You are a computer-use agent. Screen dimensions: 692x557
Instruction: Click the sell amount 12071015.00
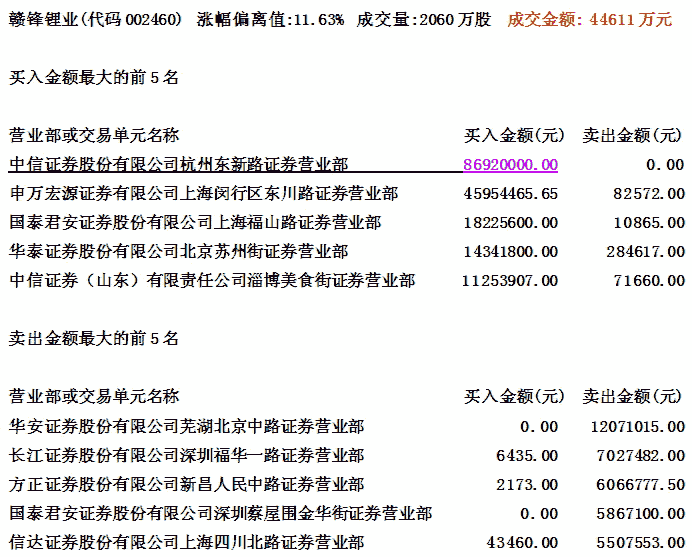coord(638,427)
